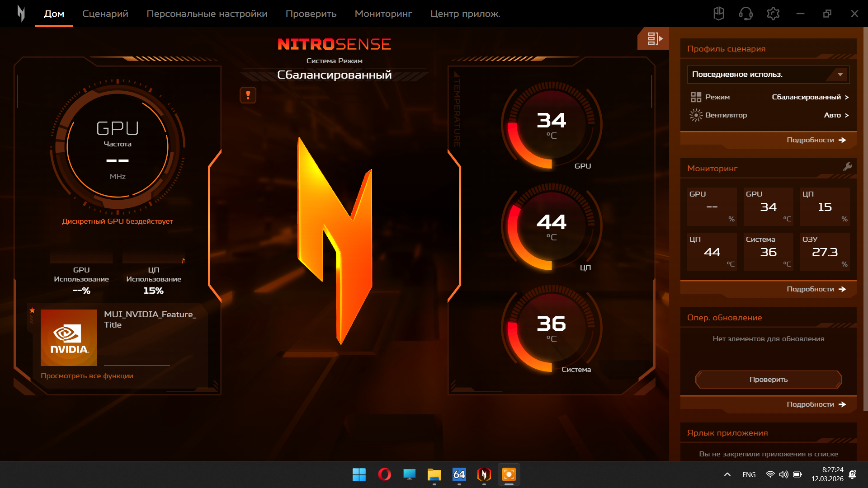Click the NVIDIA feature thumbnail
Screen dimensions: 868x488
(x=69, y=338)
